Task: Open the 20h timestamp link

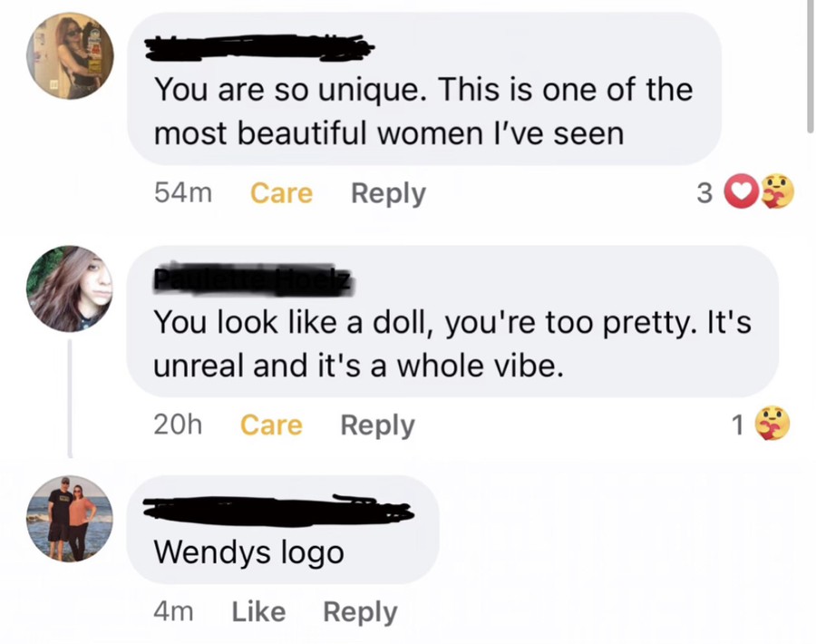Action: tap(178, 424)
